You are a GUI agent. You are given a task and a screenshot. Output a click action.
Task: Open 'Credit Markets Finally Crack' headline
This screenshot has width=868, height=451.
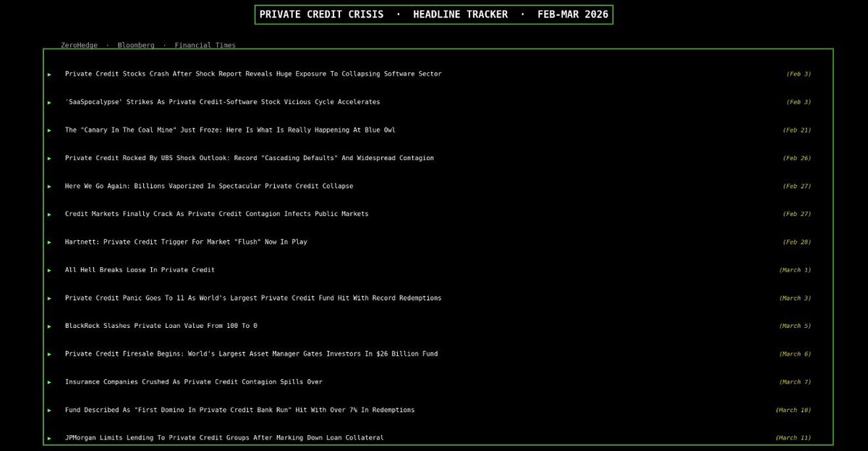216,214
